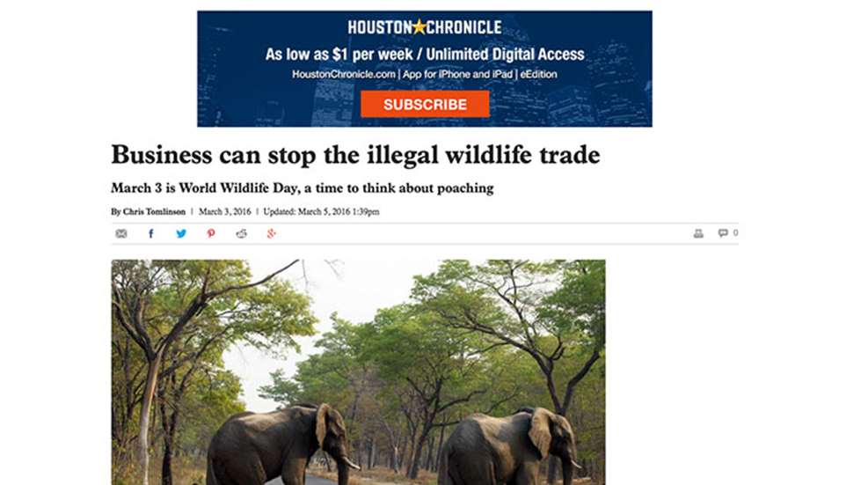Share the article on Reddit
The width and height of the screenshot is (868, 485).
[x=241, y=233]
